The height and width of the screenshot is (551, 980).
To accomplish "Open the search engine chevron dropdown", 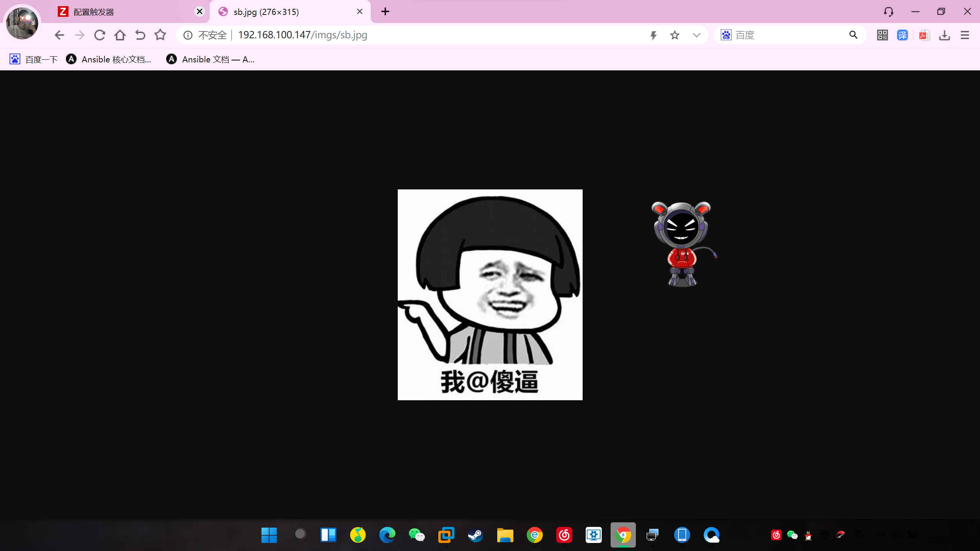I will tap(696, 35).
